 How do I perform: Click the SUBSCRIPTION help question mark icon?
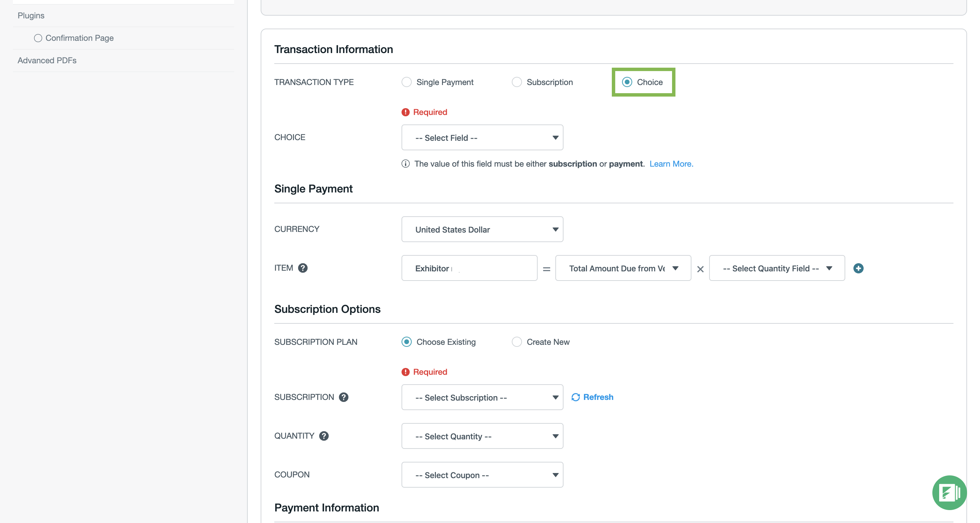344,397
